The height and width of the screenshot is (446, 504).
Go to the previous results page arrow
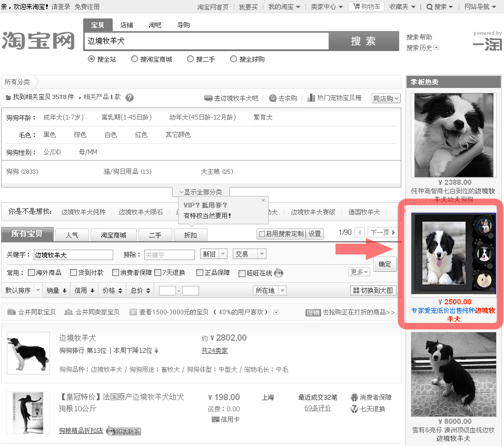[360, 232]
